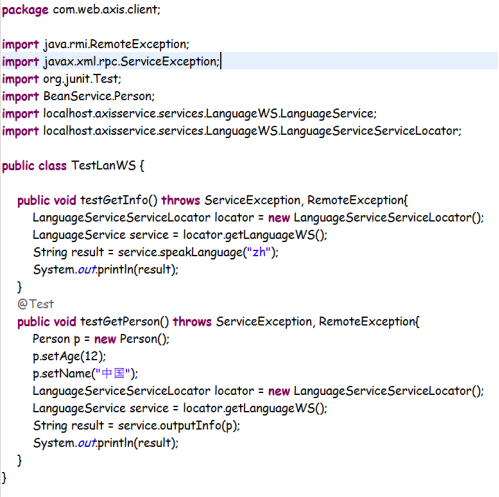Click service.speakLanguage call
Image resolution: width=499 pixels, height=497 pixels.
[198, 252]
